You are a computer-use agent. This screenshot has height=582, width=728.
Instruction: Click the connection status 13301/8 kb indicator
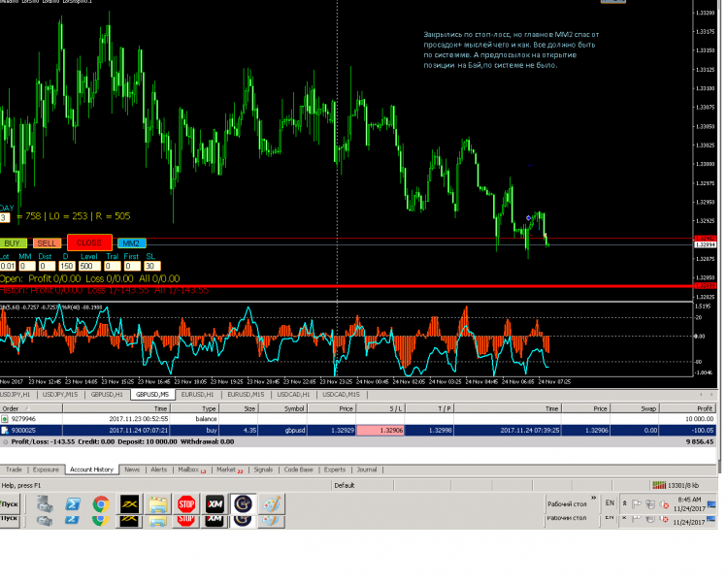tap(676, 485)
